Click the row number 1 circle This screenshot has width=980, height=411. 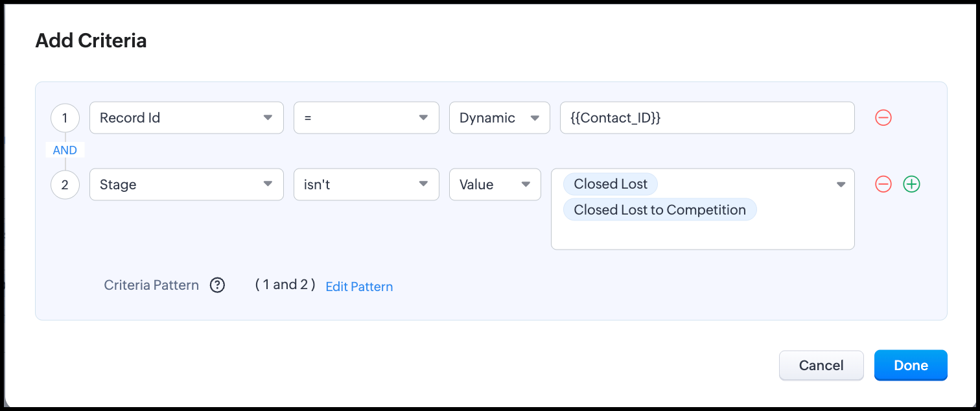tap(65, 118)
